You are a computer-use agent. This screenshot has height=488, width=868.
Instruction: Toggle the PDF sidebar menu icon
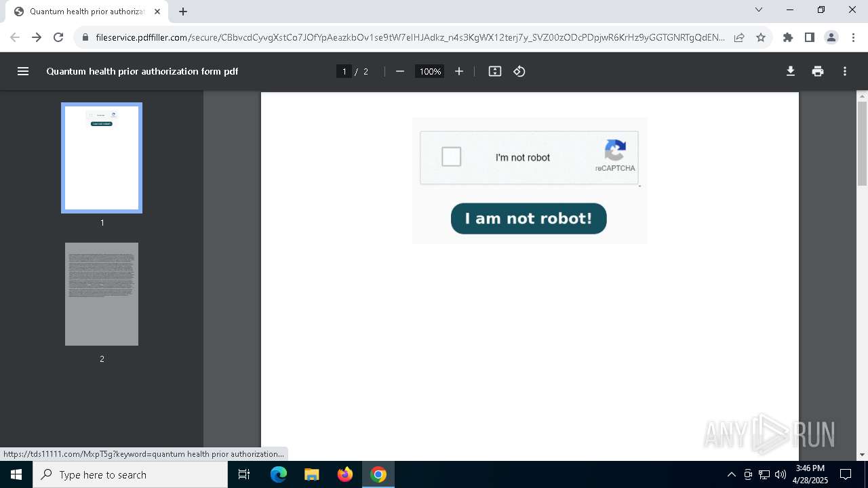click(23, 71)
